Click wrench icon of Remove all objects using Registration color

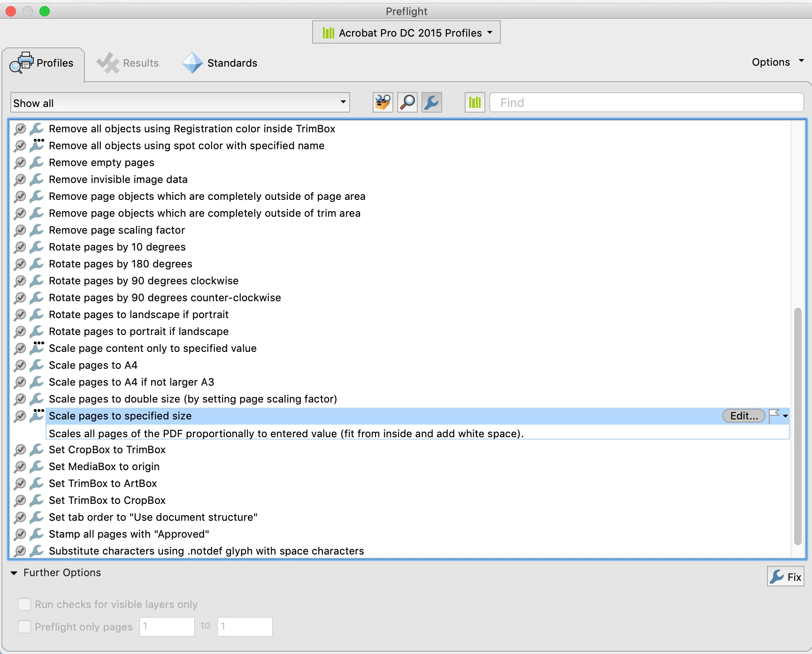[37, 129]
